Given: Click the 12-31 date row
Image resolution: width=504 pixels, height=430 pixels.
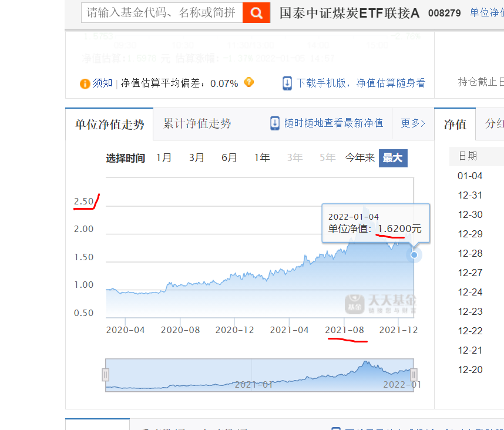Looking at the screenshot, I should tap(470, 195).
